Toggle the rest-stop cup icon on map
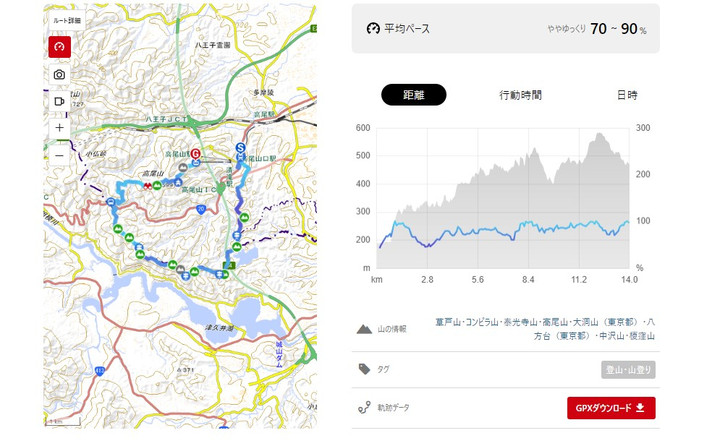The image size is (720, 446). (x=59, y=101)
